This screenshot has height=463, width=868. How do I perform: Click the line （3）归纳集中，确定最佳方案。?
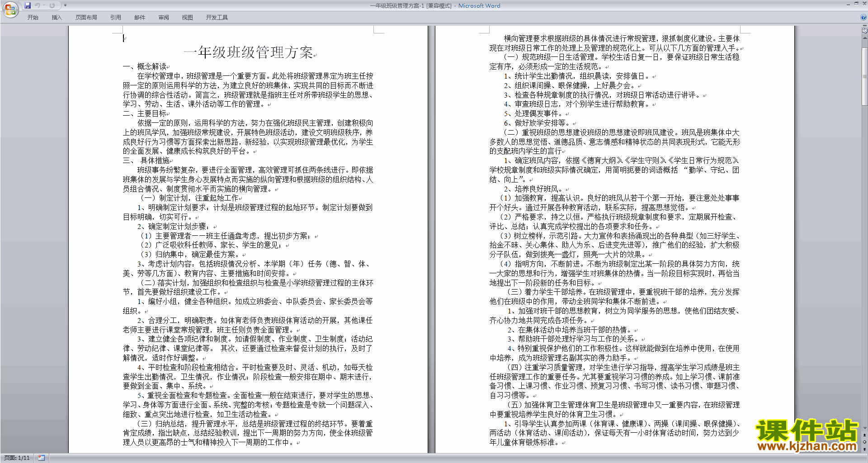pyautogui.click(x=192, y=254)
